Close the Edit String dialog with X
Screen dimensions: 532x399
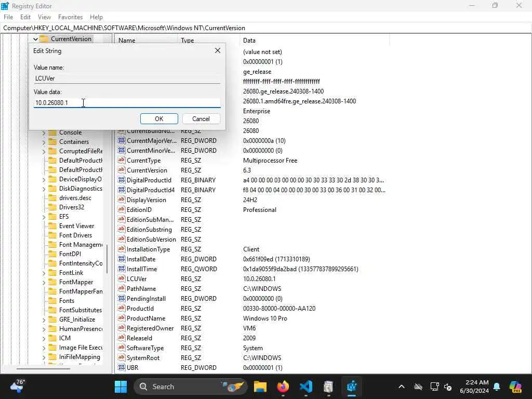point(218,50)
